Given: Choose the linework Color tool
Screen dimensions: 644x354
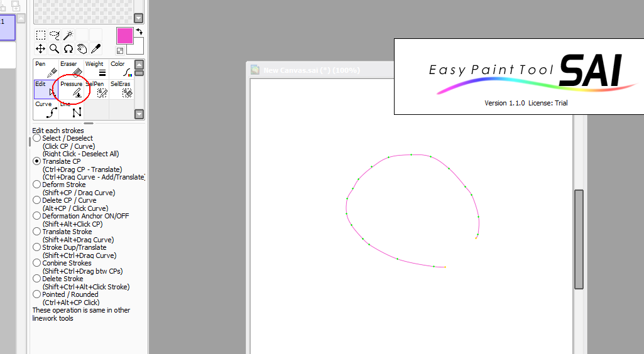Looking at the screenshot, I should point(121,69).
